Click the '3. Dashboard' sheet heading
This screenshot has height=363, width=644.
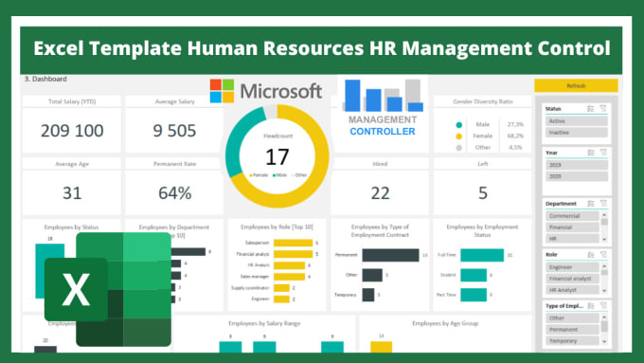pyautogui.click(x=45, y=79)
